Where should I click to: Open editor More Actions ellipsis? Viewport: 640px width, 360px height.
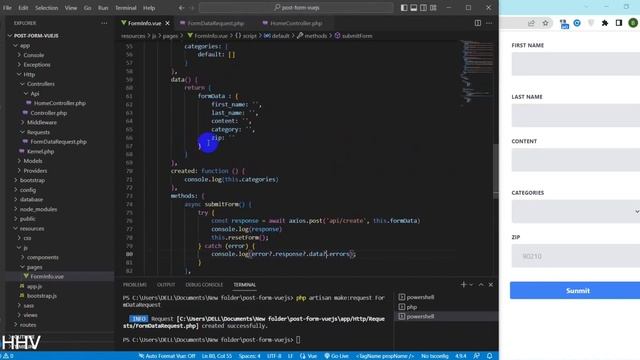click(x=489, y=23)
